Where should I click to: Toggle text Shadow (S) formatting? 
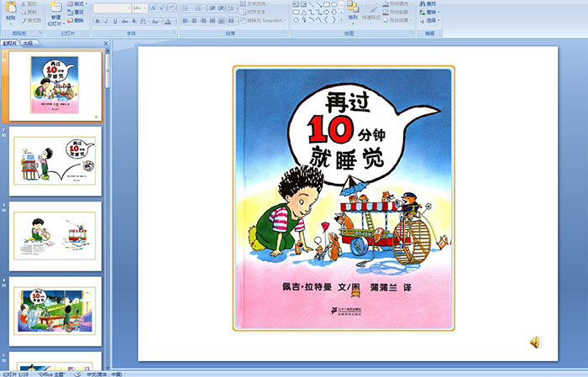(134, 21)
